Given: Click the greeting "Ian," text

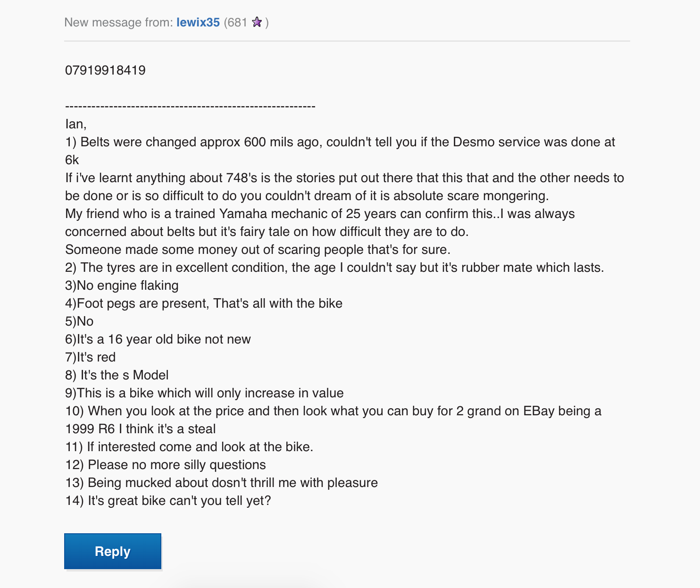Looking at the screenshot, I should pyautogui.click(x=75, y=124).
